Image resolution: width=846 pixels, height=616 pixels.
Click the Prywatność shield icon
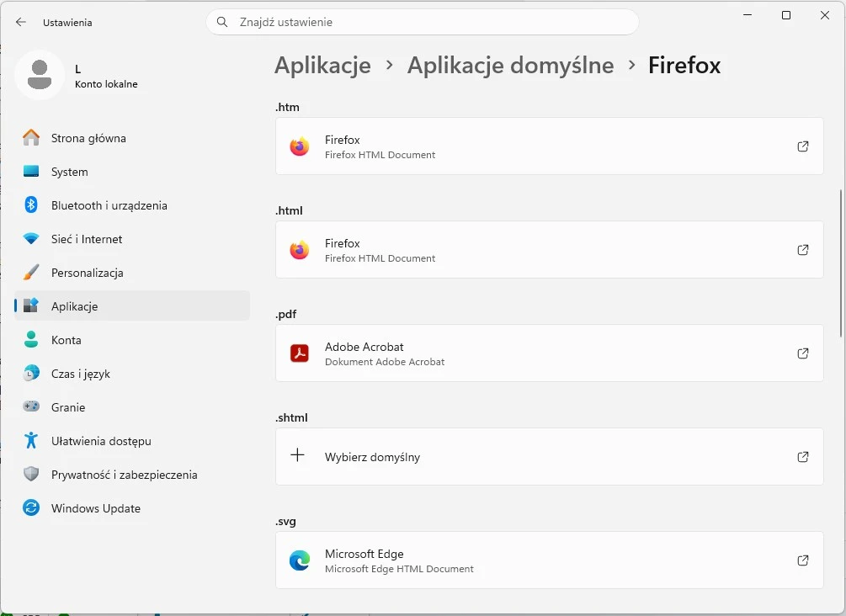coord(31,474)
